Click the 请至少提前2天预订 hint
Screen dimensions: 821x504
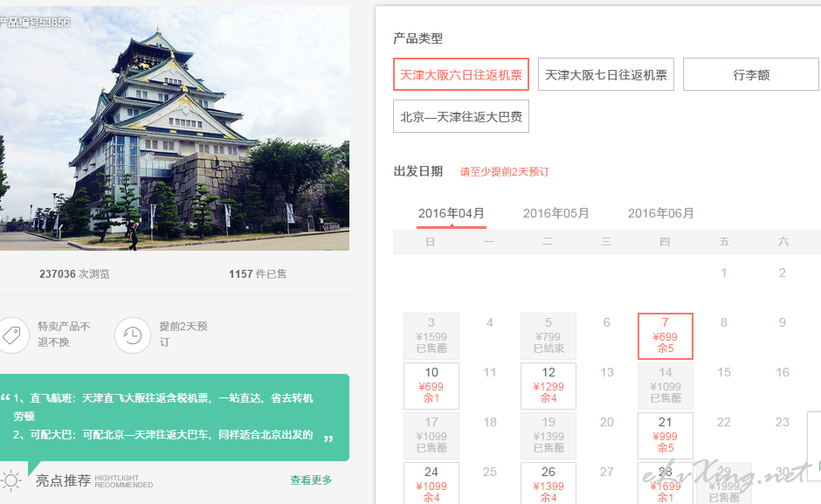504,172
